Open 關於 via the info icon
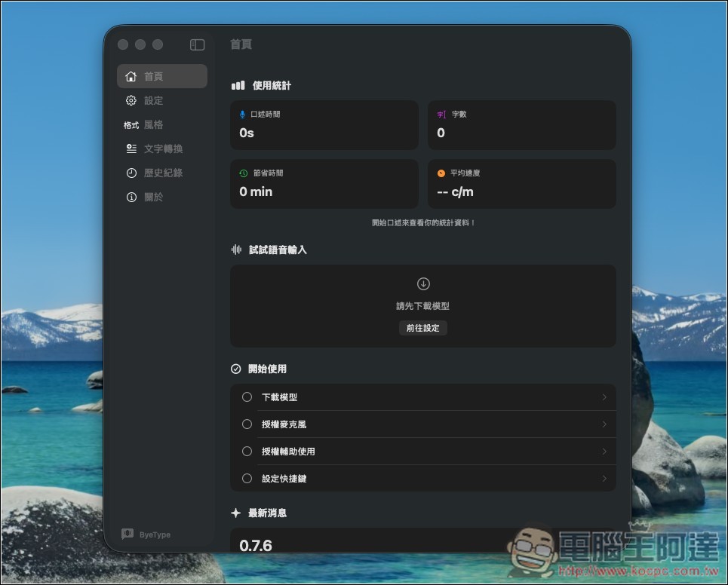Image resolution: width=728 pixels, height=585 pixels. [x=131, y=197]
